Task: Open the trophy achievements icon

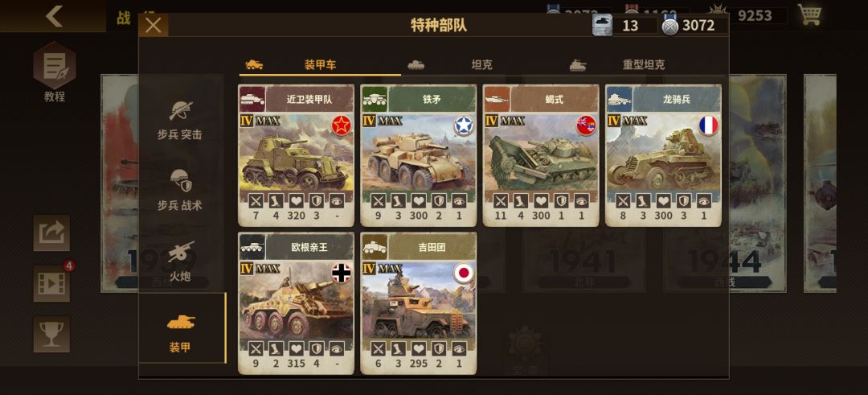Action: point(51,334)
